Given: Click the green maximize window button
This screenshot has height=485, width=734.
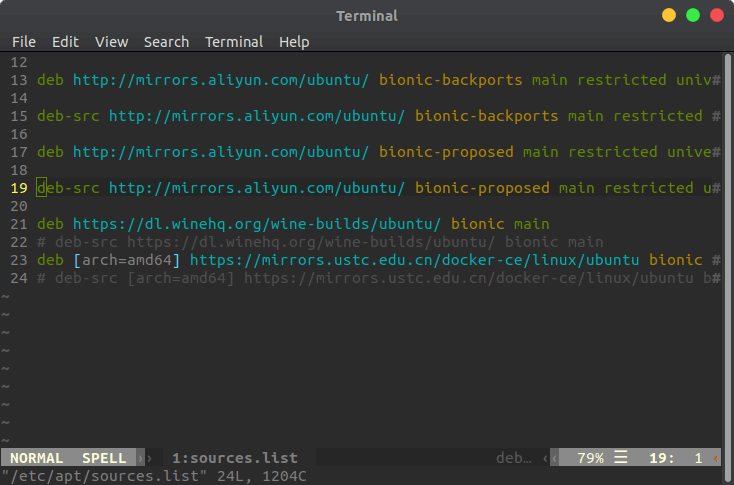Looking at the screenshot, I should click(693, 15).
